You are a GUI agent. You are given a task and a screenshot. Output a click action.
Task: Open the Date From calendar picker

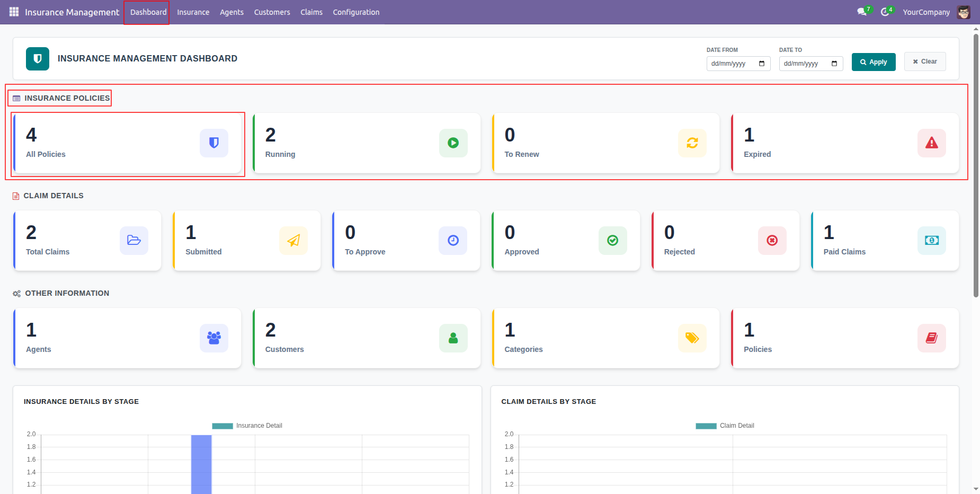pyautogui.click(x=761, y=64)
